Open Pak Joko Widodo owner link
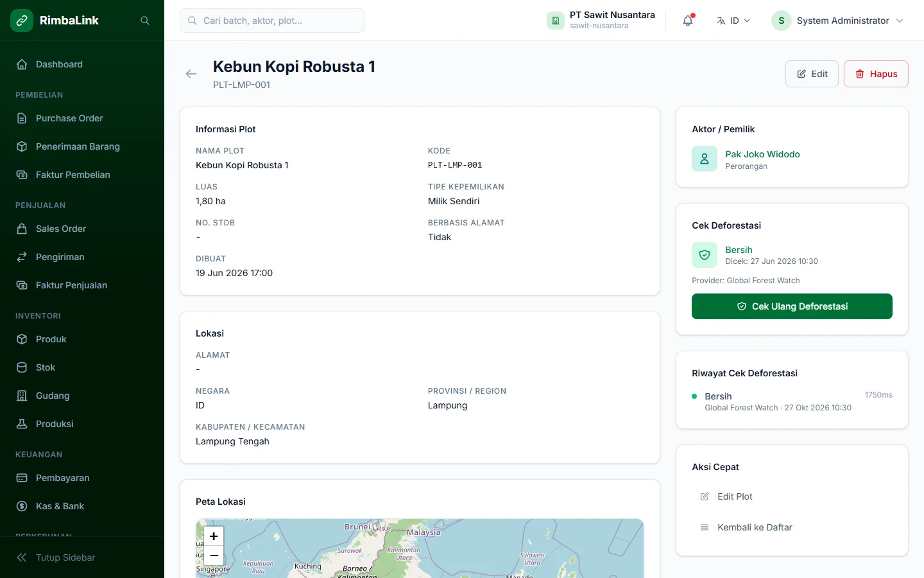 pos(762,154)
